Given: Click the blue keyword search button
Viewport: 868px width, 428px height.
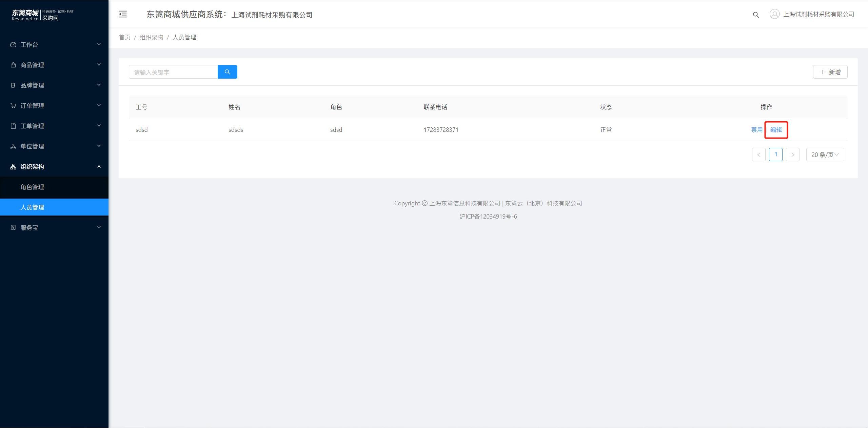Looking at the screenshot, I should (227, 72).
